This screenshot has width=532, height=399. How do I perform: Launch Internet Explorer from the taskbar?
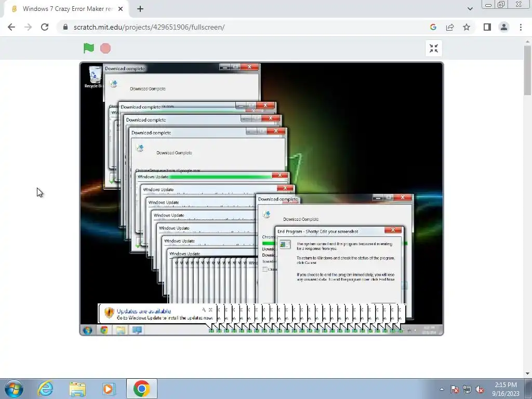46,389
